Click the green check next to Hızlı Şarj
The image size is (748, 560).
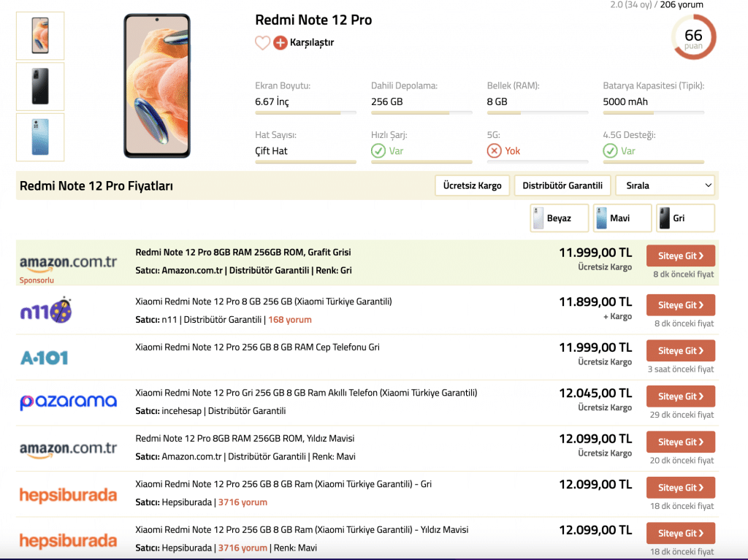point(378,151)
